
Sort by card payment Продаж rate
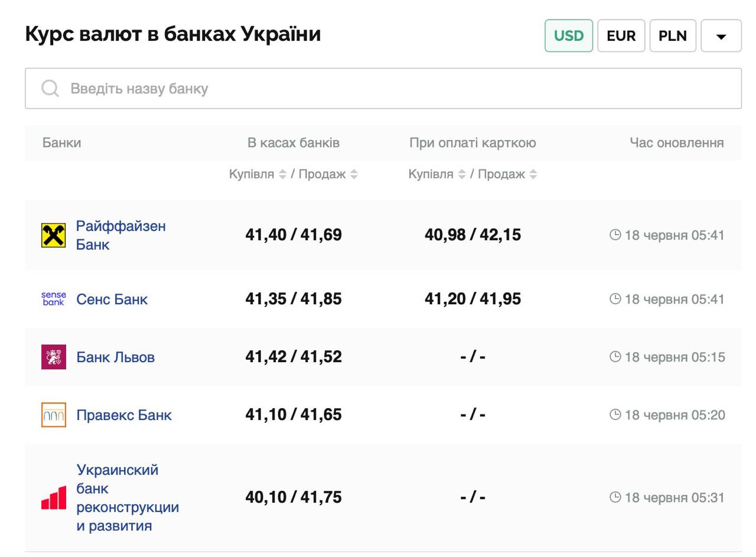click(x=533, y=174)
